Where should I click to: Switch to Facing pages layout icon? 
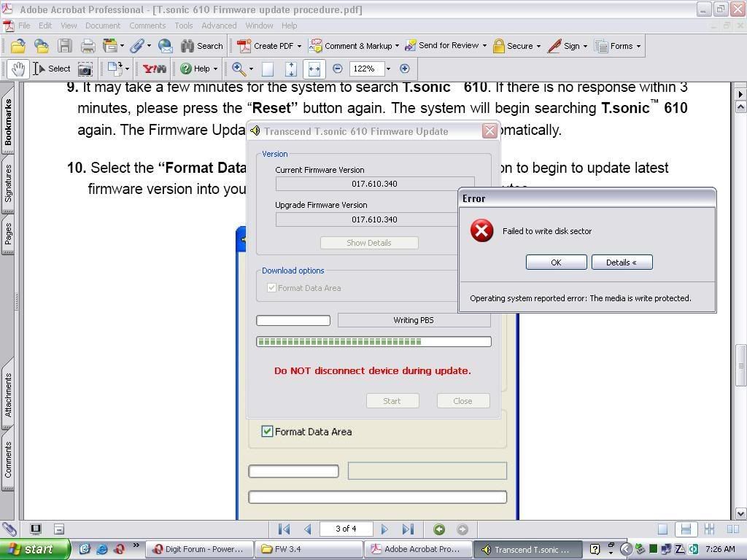point(732,529)
